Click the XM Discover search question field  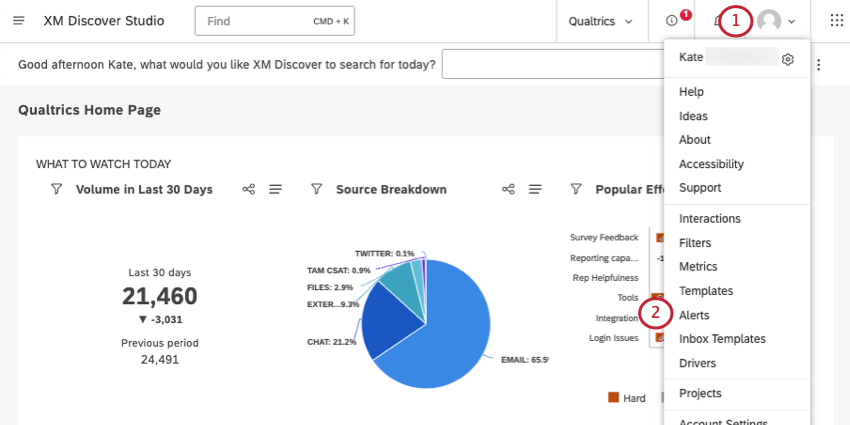552,65
